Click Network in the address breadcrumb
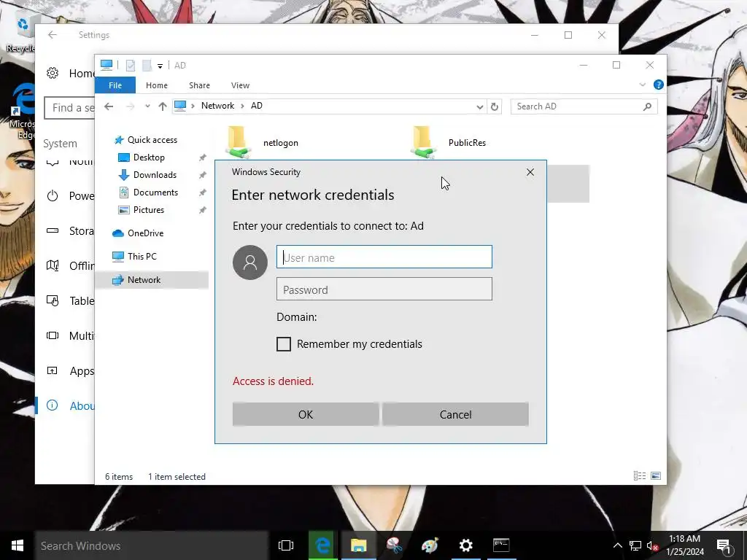 coord(217,106)
